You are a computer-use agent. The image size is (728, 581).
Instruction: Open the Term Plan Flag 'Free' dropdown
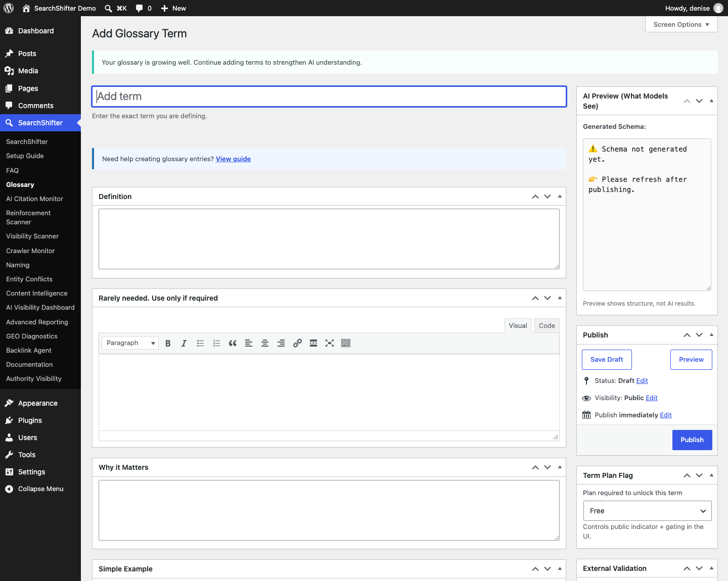[x=647, y=511]
